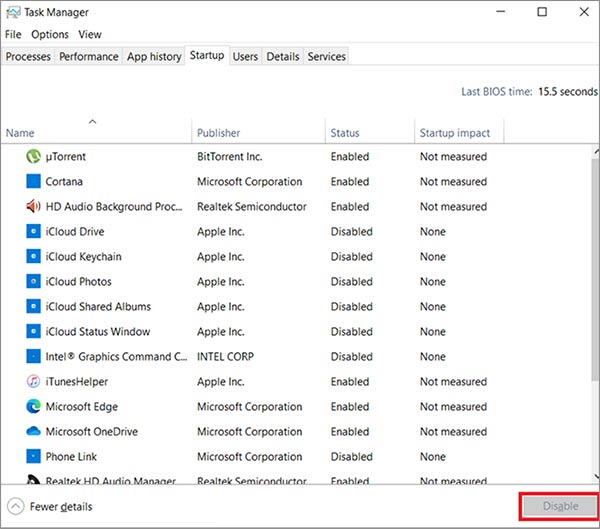This screenshot has height=529, width=600.
Task: Click the Last BIOS time label
Action: coord(497,91)
